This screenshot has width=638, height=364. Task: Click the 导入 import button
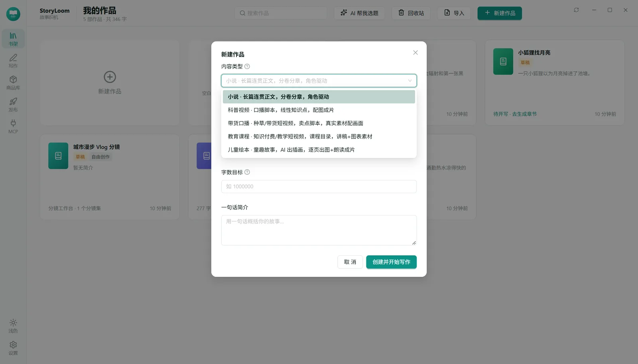454,13
